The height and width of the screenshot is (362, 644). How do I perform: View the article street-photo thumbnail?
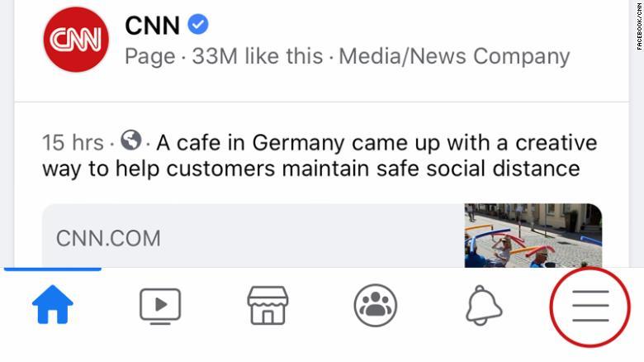click(533, 236)
